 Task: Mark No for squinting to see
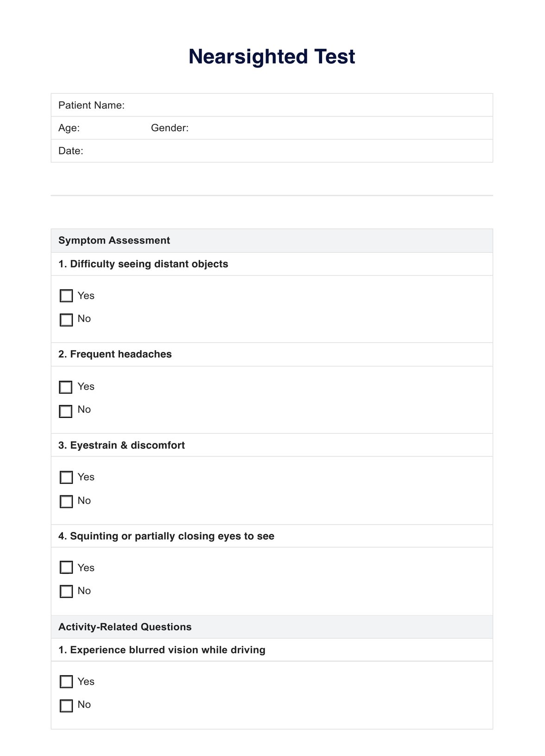tap(66, 591)
